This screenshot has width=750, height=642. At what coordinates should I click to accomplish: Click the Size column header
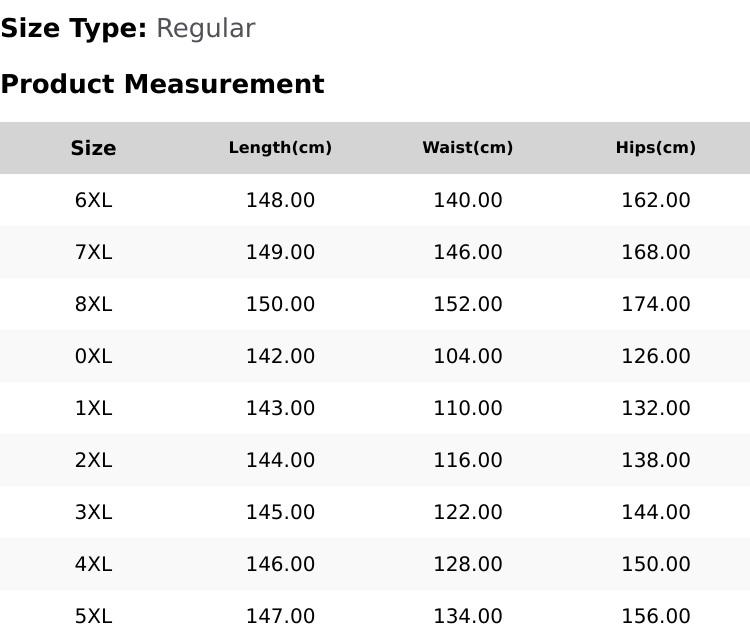pos(93,148)
